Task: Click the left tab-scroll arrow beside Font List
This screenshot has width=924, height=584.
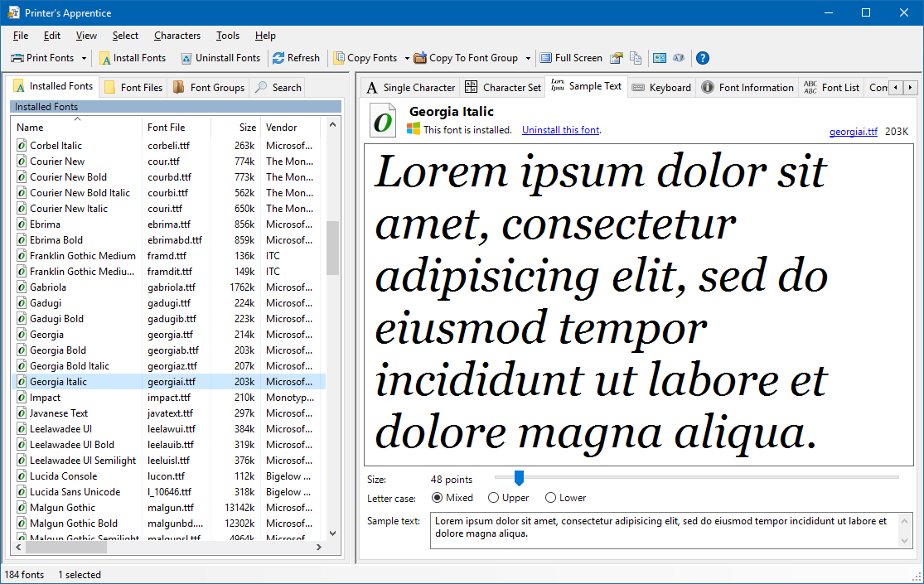Action: [896, 87]
